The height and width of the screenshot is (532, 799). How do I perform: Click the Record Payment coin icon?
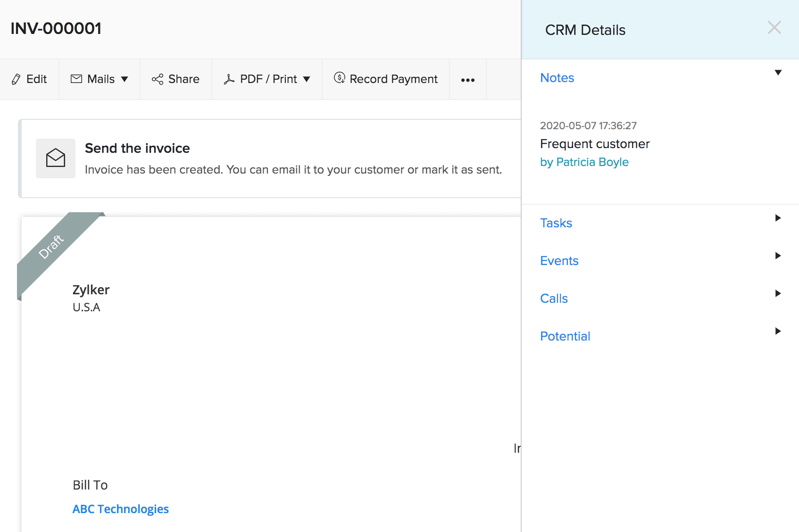tap(339, 79)
